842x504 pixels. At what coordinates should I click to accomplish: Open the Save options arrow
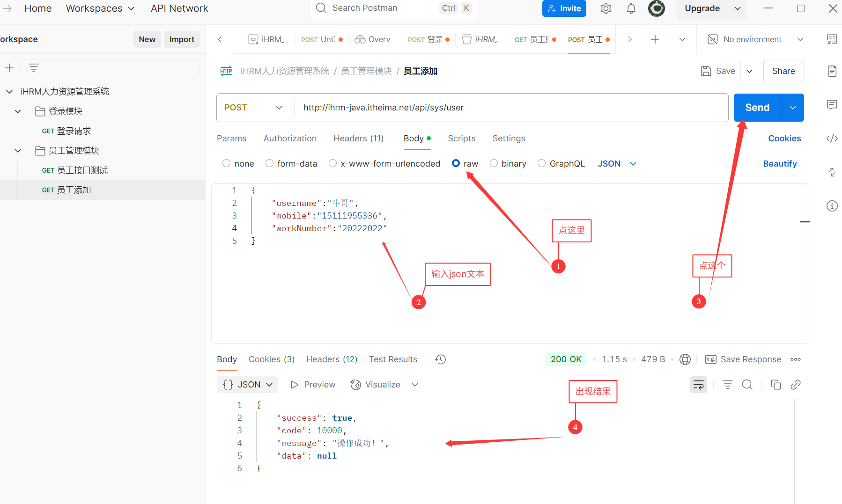(x=749, y=71)
